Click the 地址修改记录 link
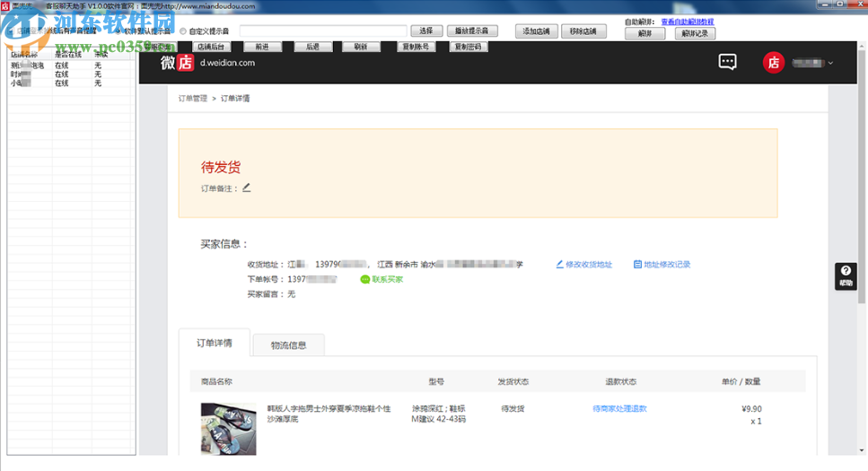 (x=667, y=265)
